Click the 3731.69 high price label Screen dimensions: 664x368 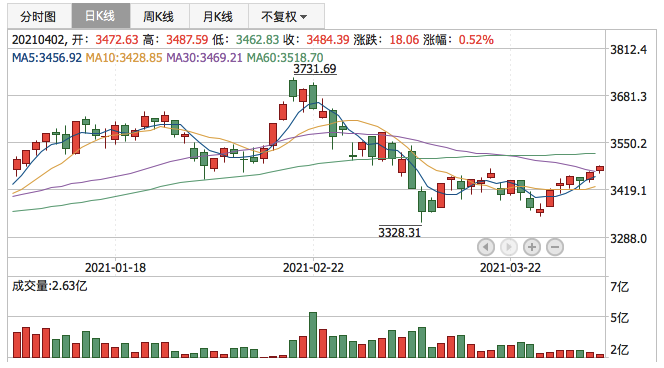click(x=315, y=69)
